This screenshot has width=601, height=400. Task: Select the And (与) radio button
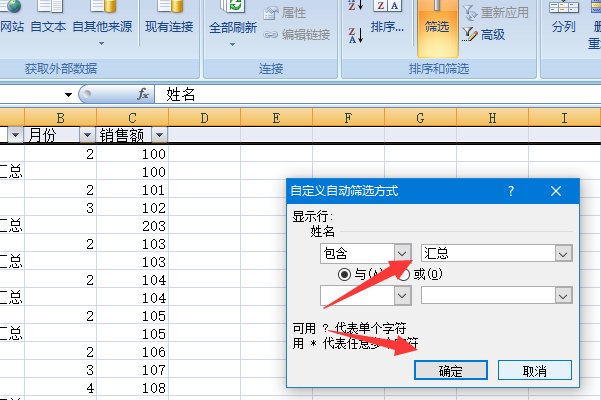[344, 274]
